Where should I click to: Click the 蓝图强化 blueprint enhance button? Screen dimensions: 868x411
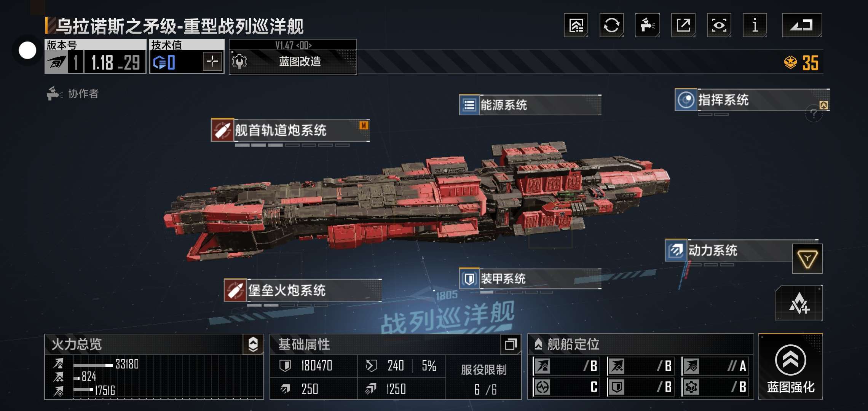tap(791, 366)
